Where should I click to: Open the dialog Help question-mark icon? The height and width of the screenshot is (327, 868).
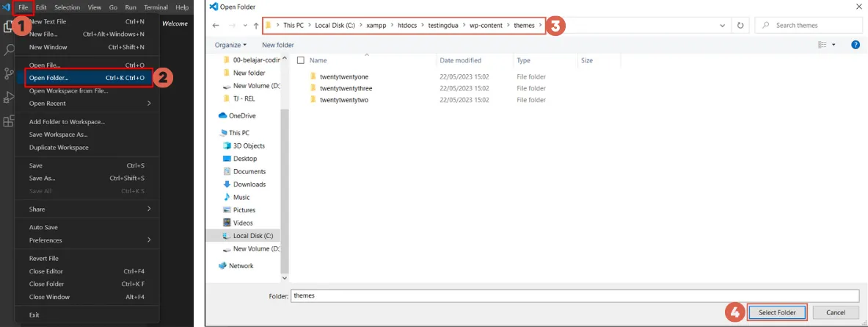pos(855,45)
